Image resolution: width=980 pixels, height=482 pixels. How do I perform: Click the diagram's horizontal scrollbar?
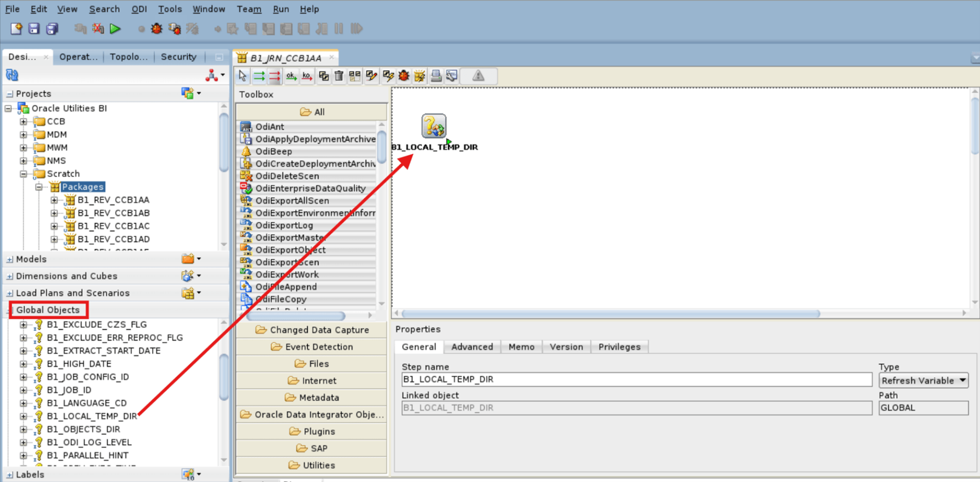tap(610, 313)
